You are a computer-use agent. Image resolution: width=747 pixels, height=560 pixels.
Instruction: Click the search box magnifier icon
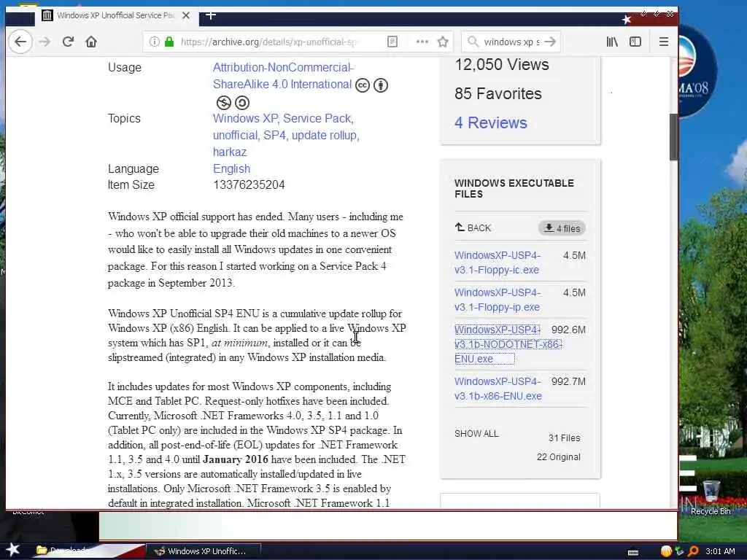pos(473,42)
